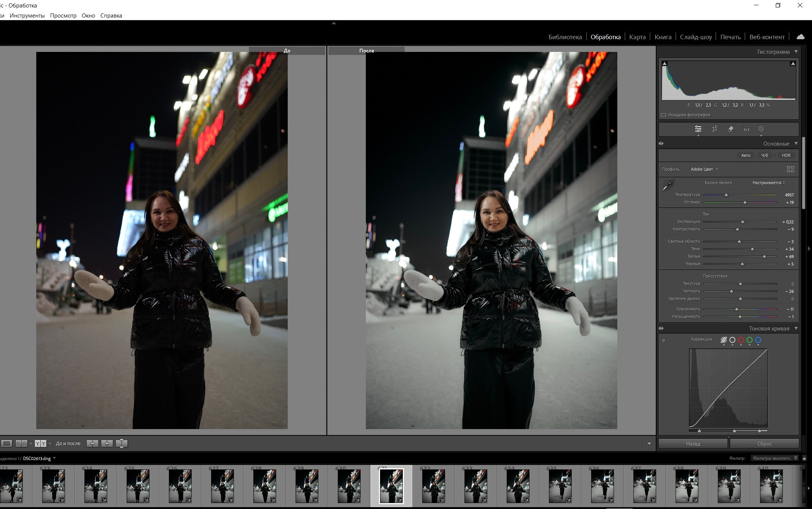This screenshot has width=812, height=509.
Task: Switch to the Библиотека module
Action: pyautogui.click(x=565, y=37)
